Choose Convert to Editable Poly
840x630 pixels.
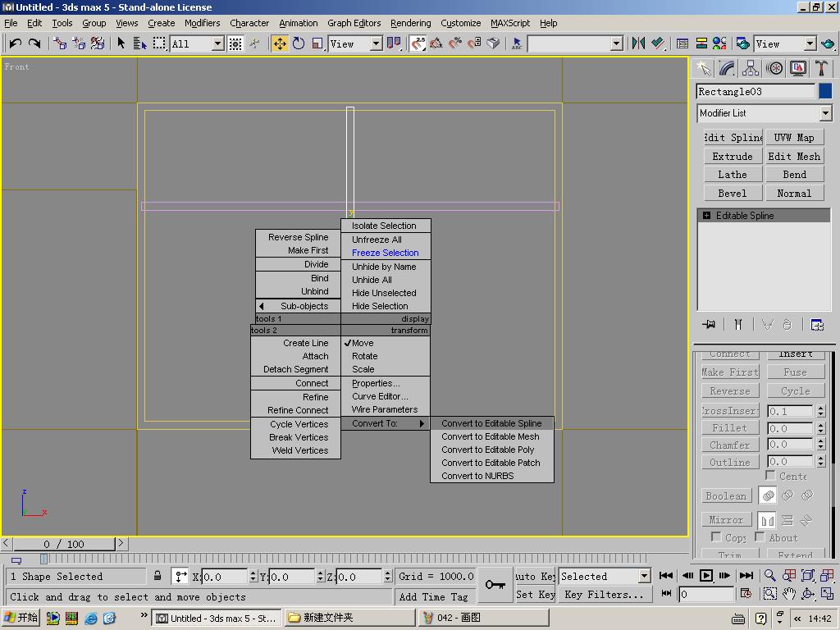coord(487,450)
